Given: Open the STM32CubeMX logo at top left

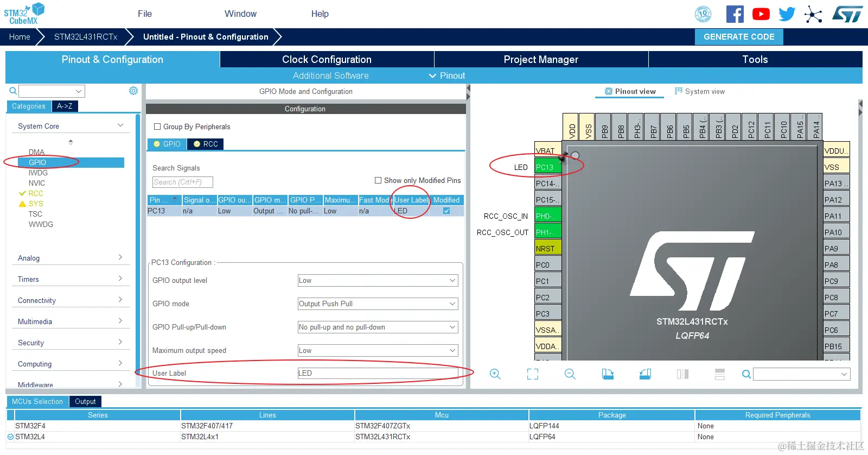Looking at the screenshot, I should pos(24,14).
